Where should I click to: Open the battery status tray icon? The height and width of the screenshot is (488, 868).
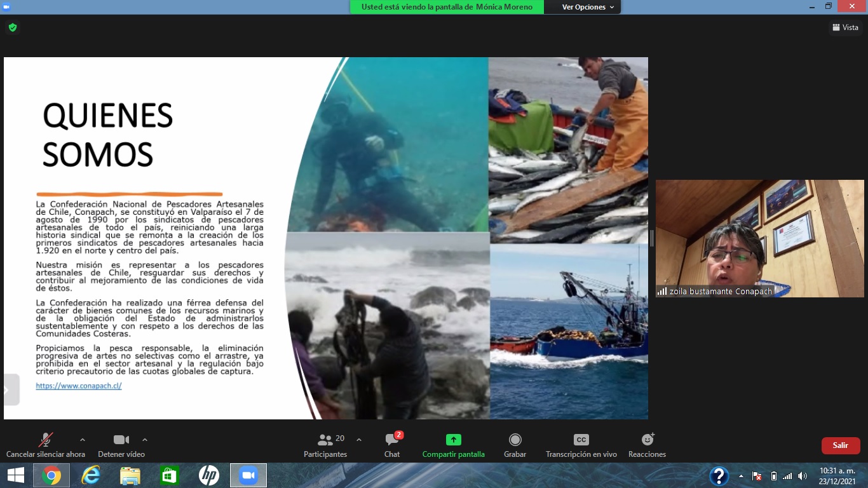[773, 476]
